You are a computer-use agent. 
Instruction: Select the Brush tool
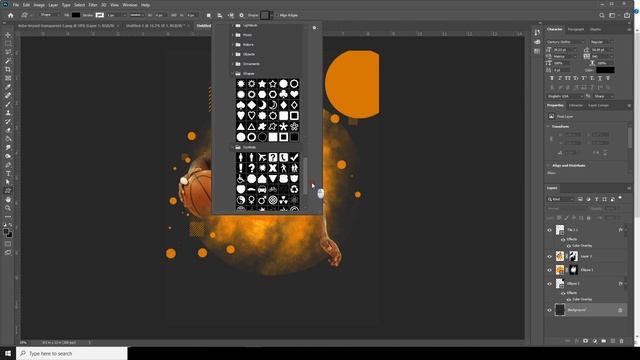[8, 104]
